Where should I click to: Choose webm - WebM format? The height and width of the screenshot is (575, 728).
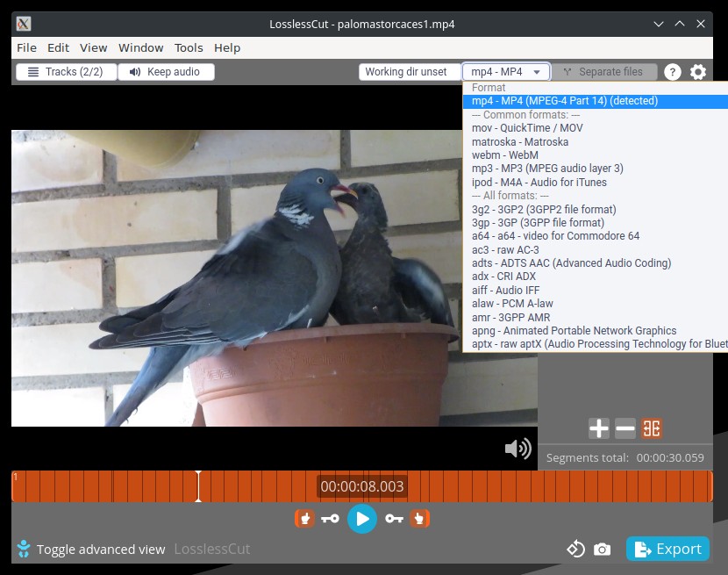coord(596,155)
